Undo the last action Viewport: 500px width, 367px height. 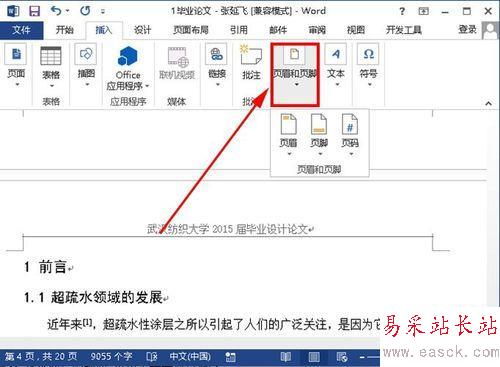click(x=56, y=11)
